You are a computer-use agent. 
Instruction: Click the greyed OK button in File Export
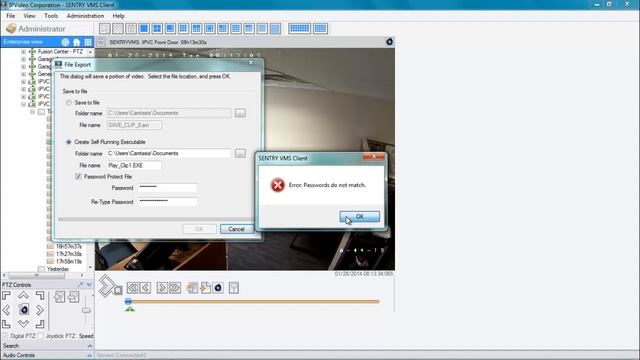(x=199, y=229)
